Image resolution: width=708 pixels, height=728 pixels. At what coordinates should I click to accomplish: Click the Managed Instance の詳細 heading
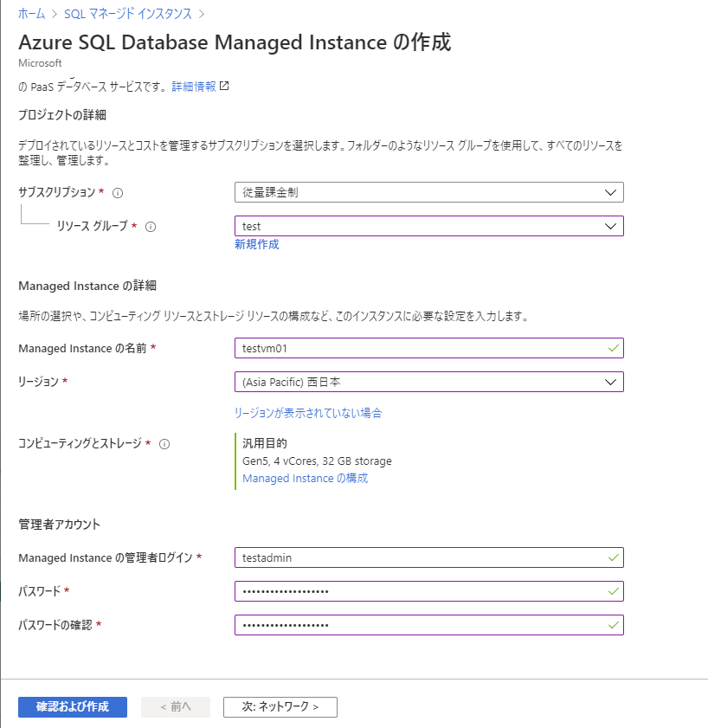coord(87,286)
